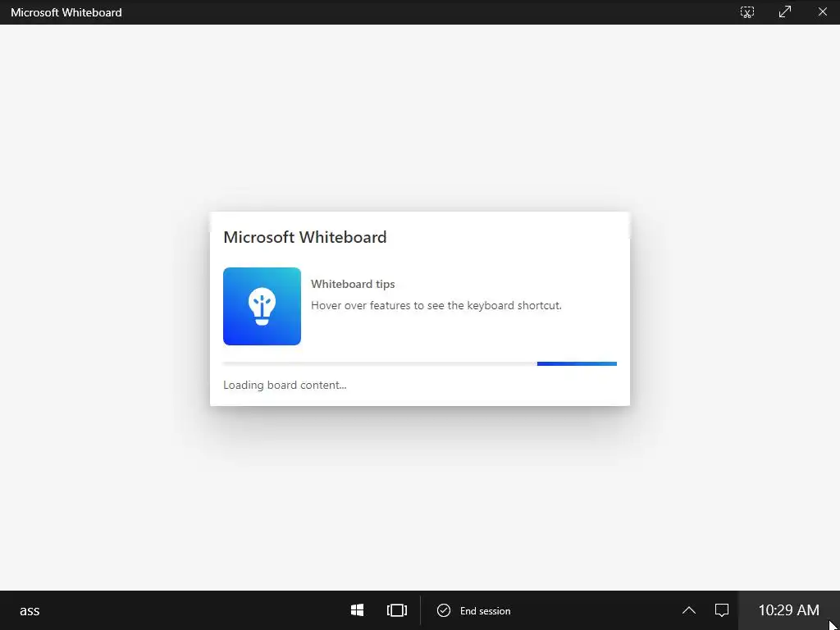The width and height of the screenshot is (840, 630).
Task: Expand the Whiteboard window to full screen
Action: (x=785, y=11)
